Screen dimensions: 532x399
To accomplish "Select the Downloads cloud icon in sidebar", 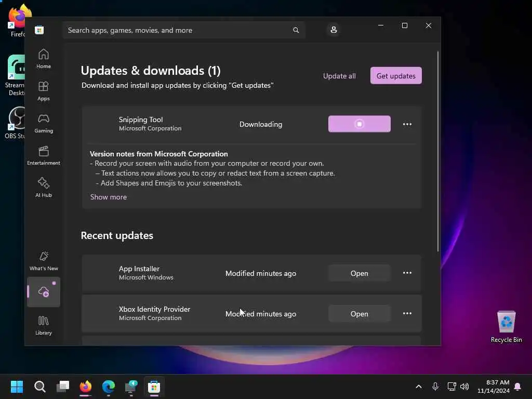I will click(x=44, y=292).
